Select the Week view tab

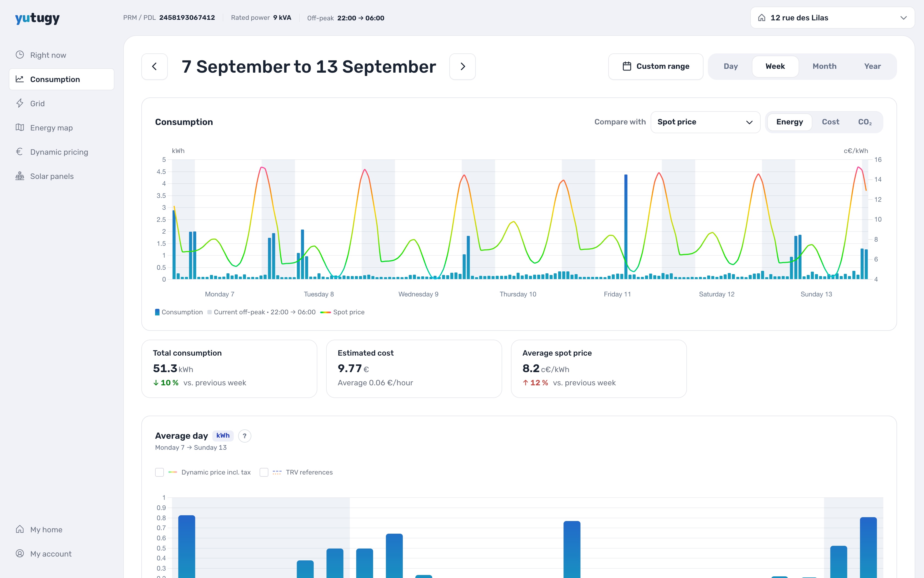coord(775,67)
